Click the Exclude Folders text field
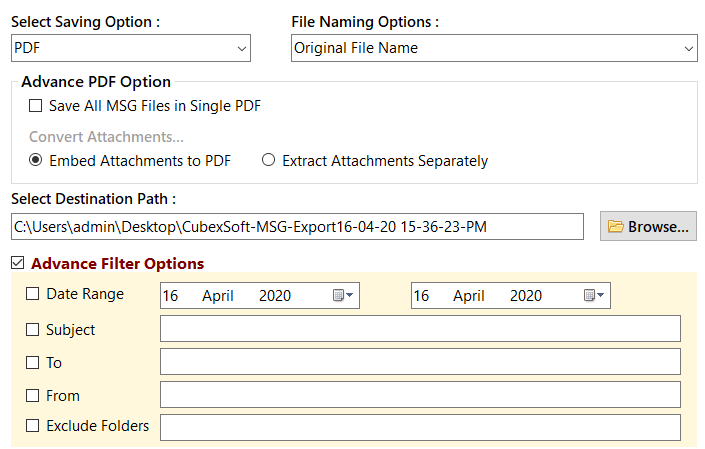705x449 pixels. [420, 428]
